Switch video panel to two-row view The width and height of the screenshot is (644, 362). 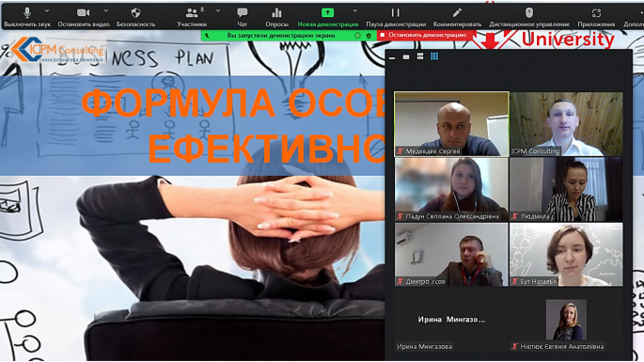[419, 56]
